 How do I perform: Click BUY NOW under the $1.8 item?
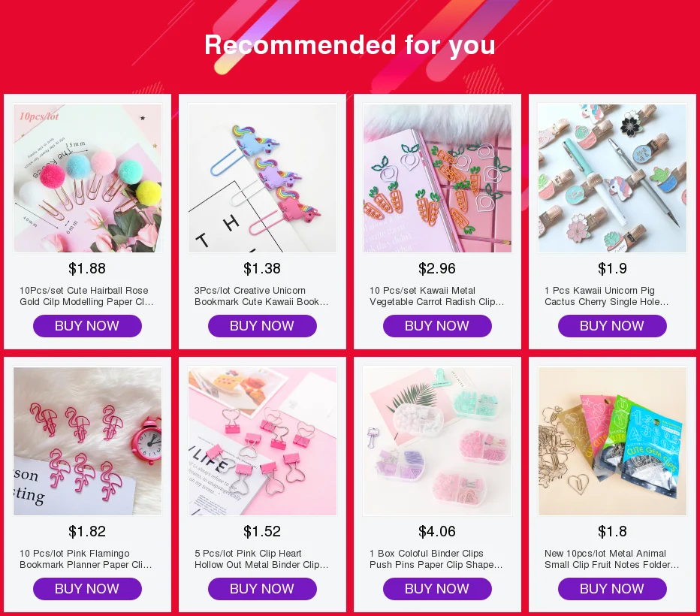(613, 589)
